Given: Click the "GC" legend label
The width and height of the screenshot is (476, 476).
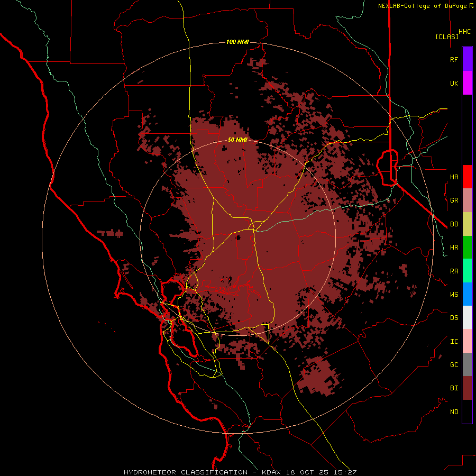Looking at the screenshot, I should click(x=454, y=365).
